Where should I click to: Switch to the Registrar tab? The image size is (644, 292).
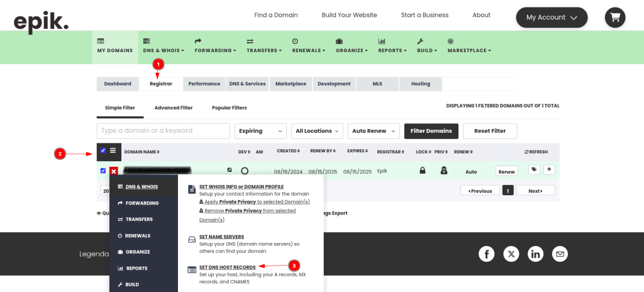160,84
